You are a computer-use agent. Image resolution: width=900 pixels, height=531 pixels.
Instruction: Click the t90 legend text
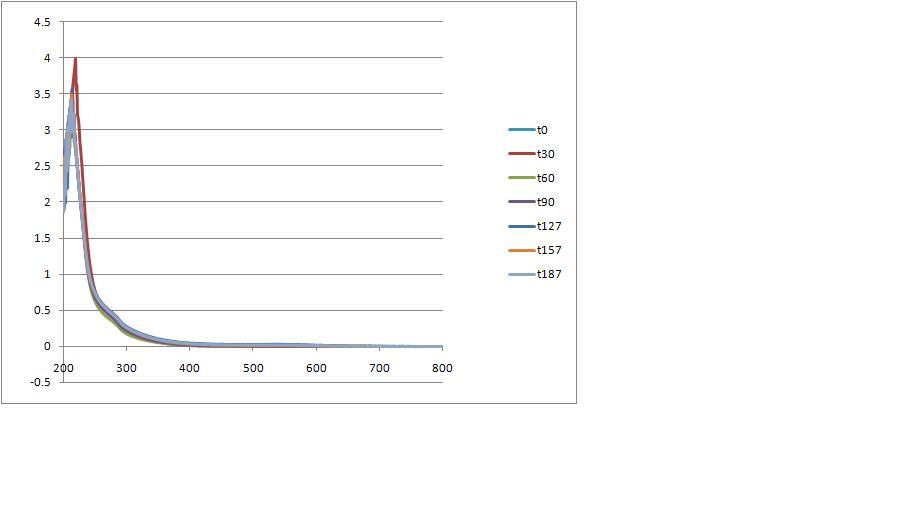[x=545, y=202]
